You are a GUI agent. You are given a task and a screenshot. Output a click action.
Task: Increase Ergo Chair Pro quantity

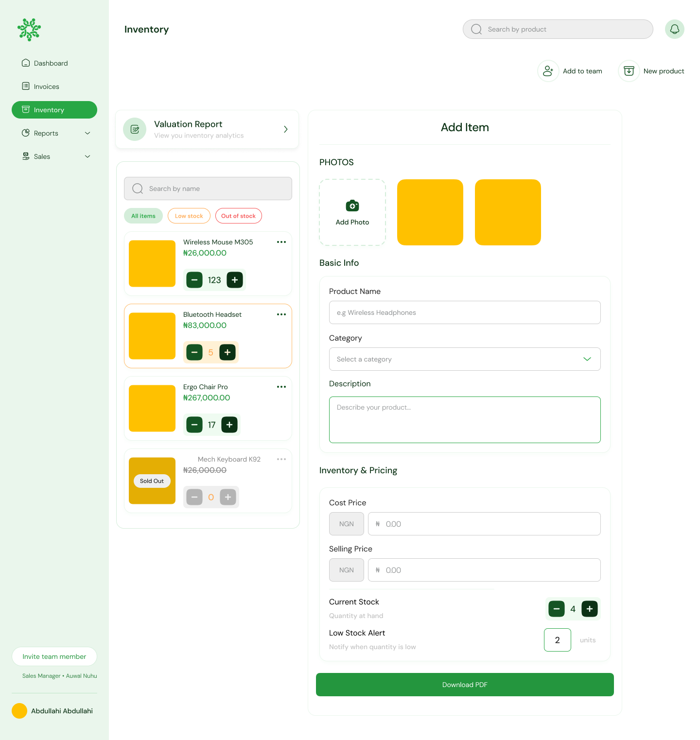[229, 425]
